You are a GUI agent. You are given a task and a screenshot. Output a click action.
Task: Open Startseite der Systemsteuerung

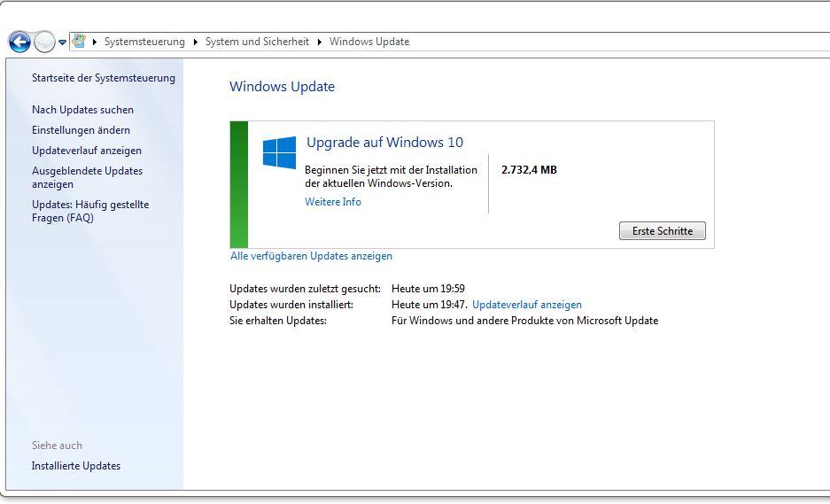tap(104, 78)
